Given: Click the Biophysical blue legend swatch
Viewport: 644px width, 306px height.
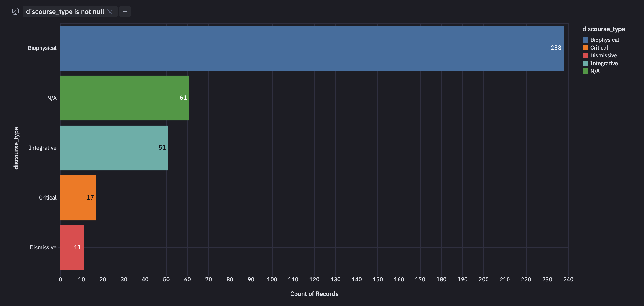Looking at the screenshot, I should (585, 40).
